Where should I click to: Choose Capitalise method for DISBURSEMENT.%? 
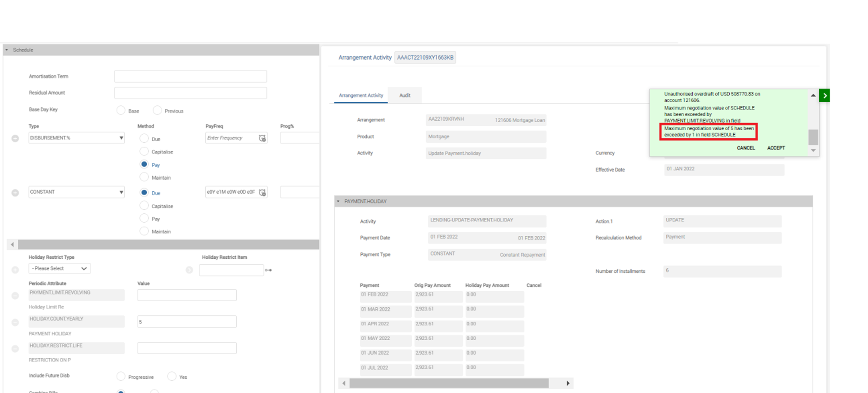[144, 151]
